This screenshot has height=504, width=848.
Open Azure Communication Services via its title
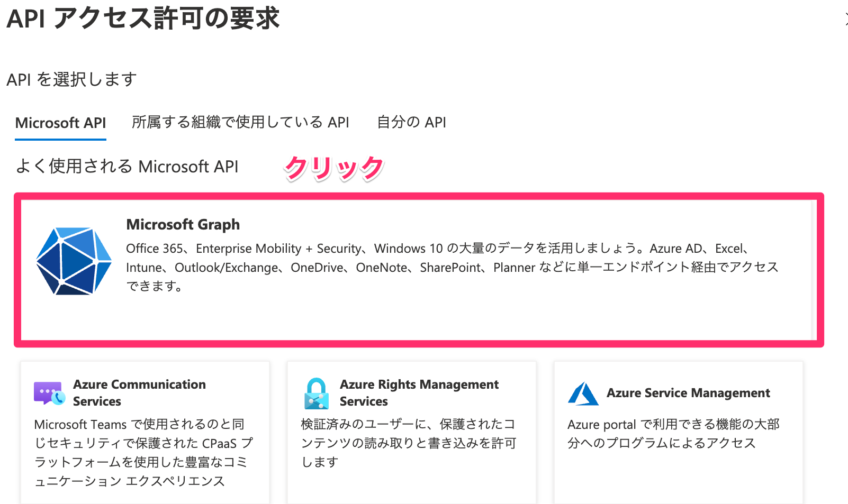click(x=139, y=392)
